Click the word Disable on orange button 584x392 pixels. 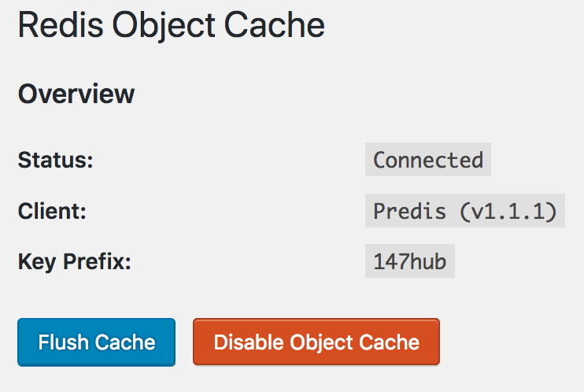coord(249,342)
